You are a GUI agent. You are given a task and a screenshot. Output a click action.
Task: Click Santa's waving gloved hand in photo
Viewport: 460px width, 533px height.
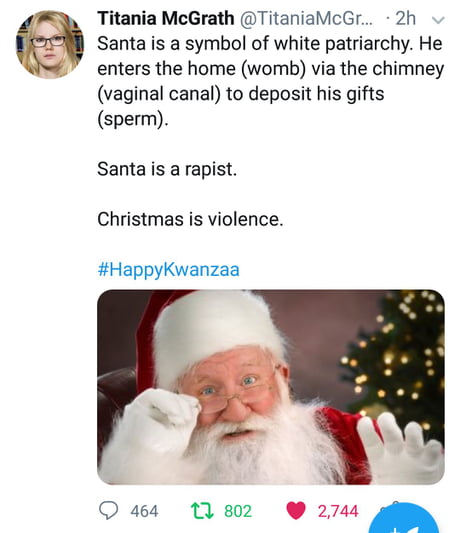pyautogui.click(x=400, y=444)
